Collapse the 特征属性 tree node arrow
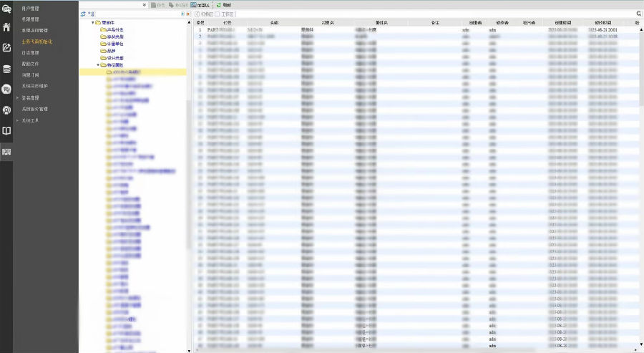This screenshot has height=353, width=644. pyautogui.click(x=98, y=65)
